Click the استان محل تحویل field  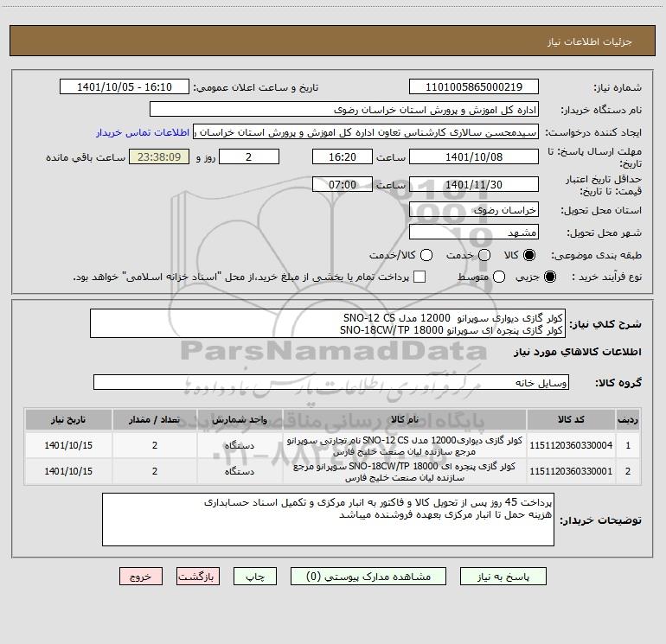pyautogui.click(x=474, y=210)
